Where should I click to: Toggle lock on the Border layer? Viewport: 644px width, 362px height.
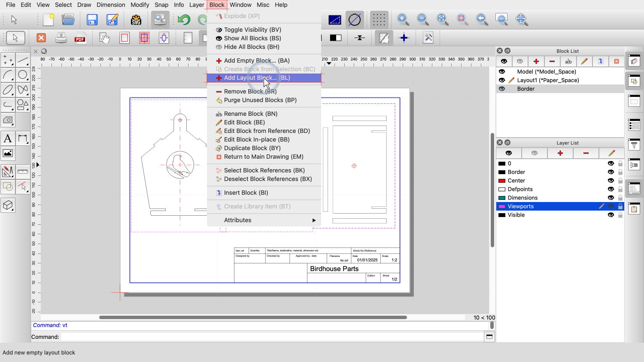620,172
